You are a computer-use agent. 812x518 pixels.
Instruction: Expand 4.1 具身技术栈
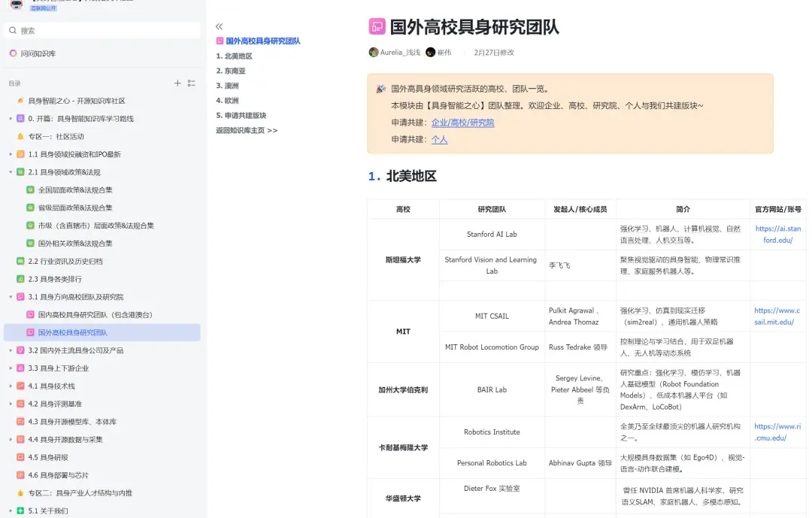click(x=11, y=386)
